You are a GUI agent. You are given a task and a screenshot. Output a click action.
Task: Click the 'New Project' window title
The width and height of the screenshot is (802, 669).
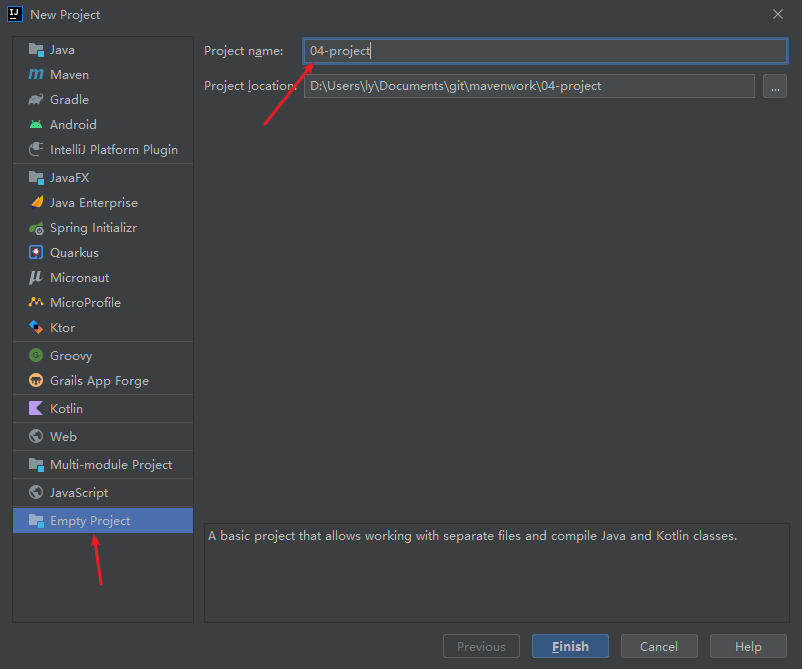(x=65, y=15)
